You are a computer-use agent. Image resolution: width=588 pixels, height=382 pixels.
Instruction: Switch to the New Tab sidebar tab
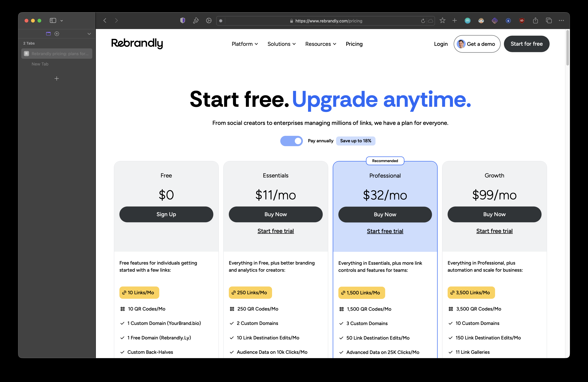[40, 64]
